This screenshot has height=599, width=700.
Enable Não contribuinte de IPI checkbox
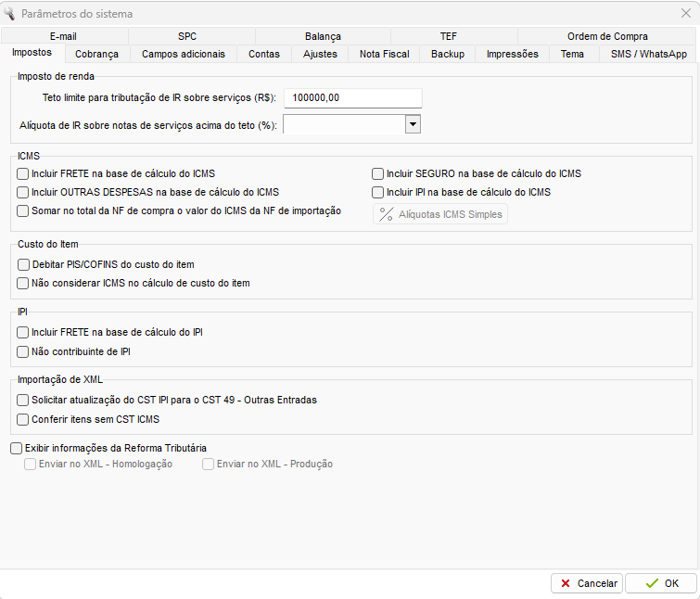[23, 351]
